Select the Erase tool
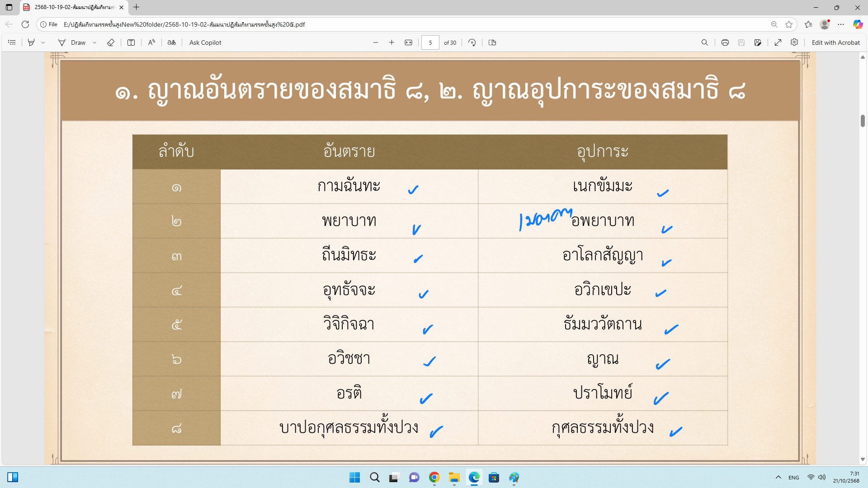This screenshot has width=868, height=488. click(111, 42)
